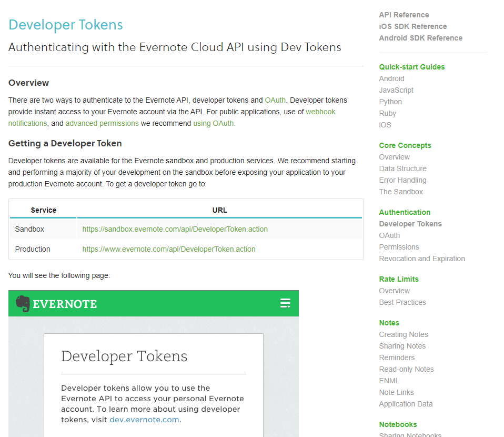This screenshot has width=504, height=437.
Task: Open the Production DeveloperToken.action URL
Action: [169, 249]
